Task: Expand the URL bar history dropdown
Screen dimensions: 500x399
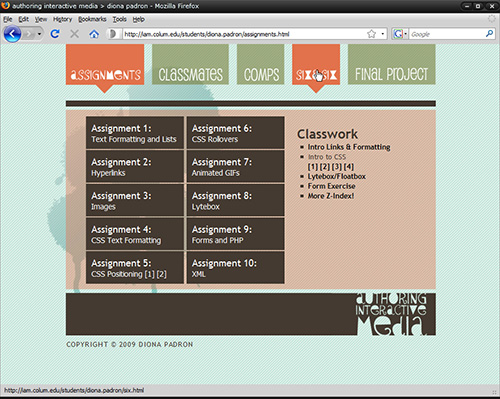Action: click(x=382, y=34)
